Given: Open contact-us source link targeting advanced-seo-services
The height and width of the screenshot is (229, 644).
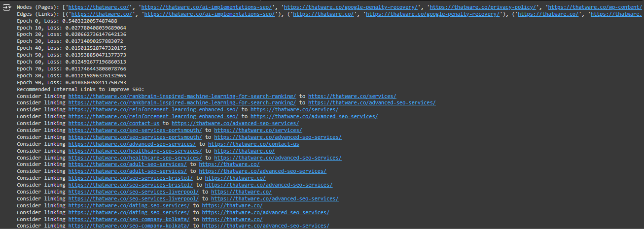Looking at the screenshot, I should click(x=114, y=123).
